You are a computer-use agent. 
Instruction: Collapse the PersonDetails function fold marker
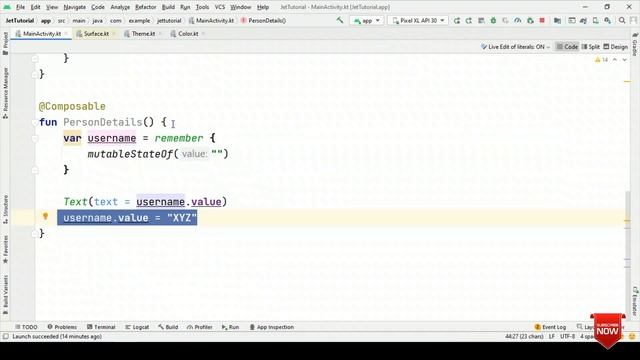point(35,122)
